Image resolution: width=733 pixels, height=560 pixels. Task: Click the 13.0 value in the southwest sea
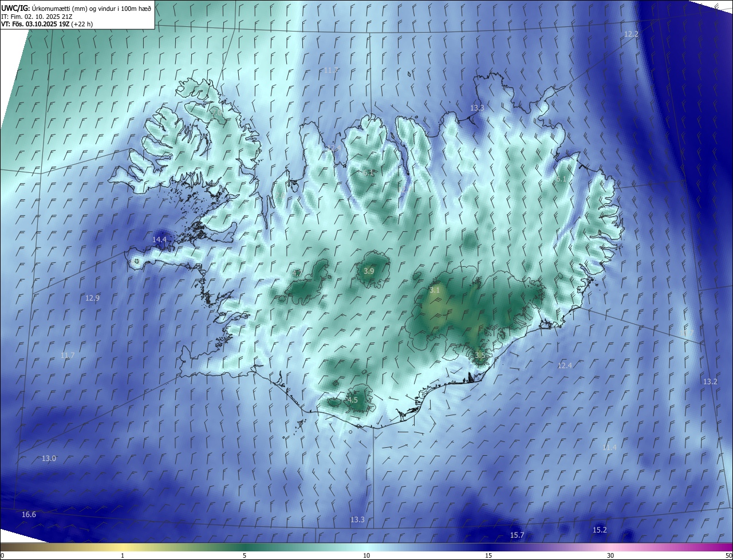click(49, 458)
